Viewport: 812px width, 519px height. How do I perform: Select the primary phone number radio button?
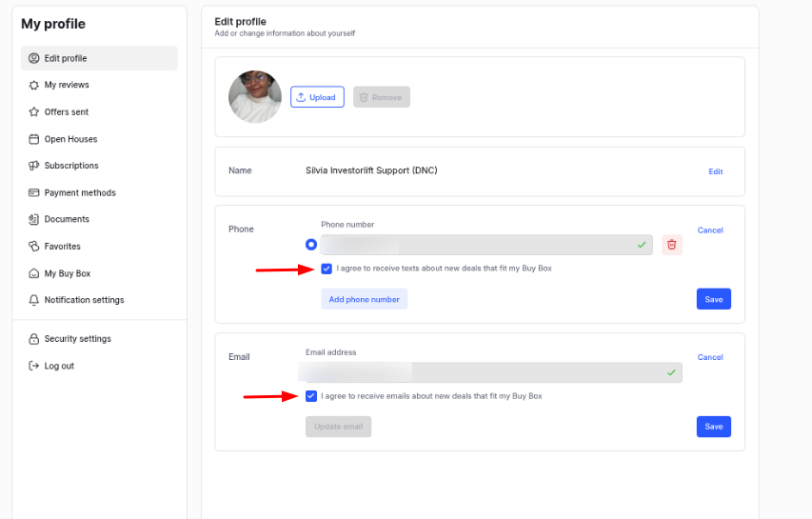point(310,245)
